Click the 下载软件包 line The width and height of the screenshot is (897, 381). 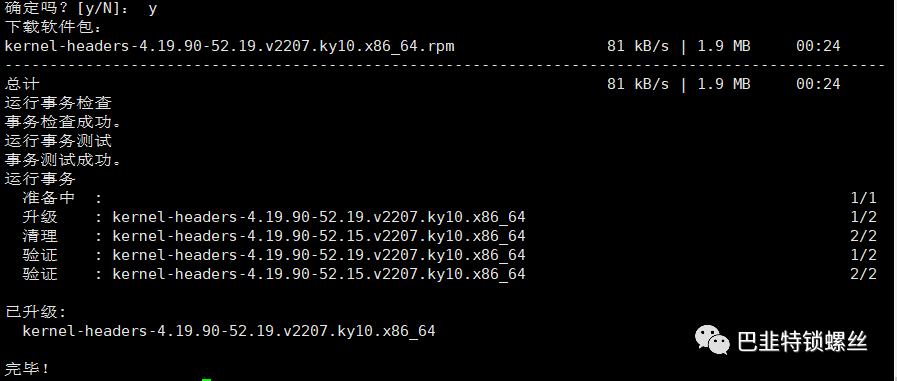click(53, 27)
